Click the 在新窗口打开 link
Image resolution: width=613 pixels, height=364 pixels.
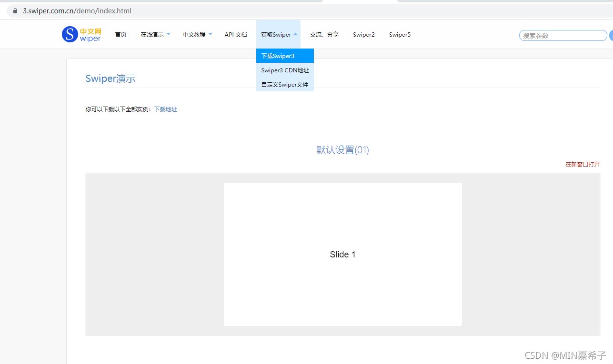pyautogui.click(x=583, y=165)
